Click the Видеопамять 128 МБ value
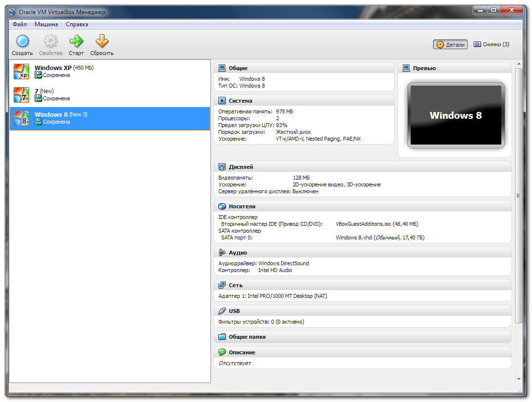This screenshot has height=402, width=532. tap(301, 178)
